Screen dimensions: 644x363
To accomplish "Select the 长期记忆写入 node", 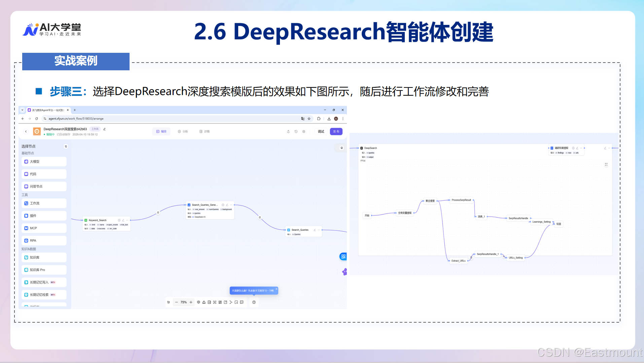I will [x=44, y=283].
